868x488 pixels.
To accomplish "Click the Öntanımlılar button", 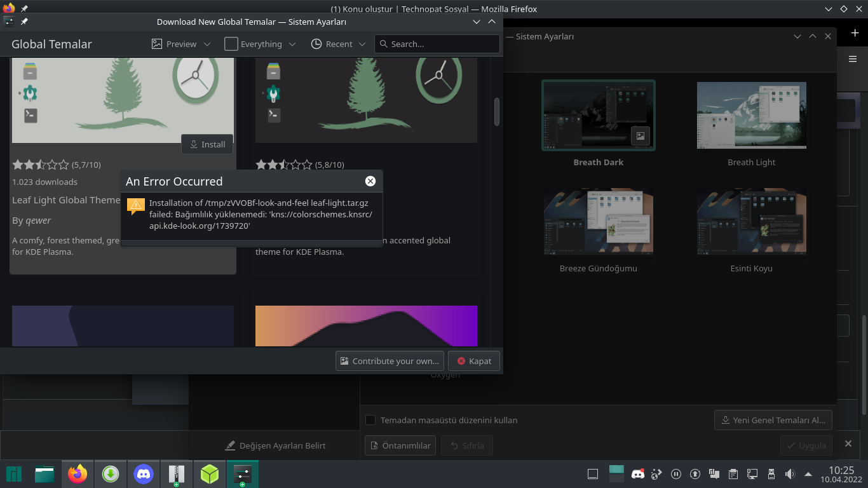I will [x=400, y=445].
